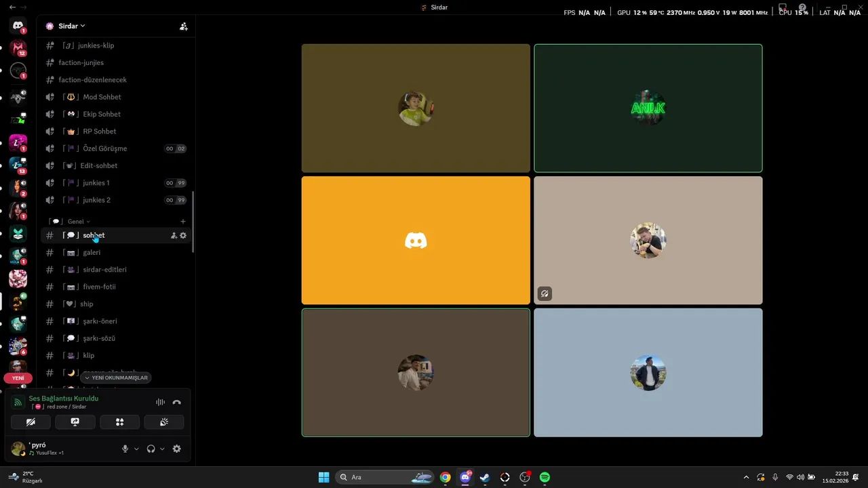The height and width of the screenshot is (488, 868).
Task: Open the faction-düzenlenecek channel
Action: [115, 79]
